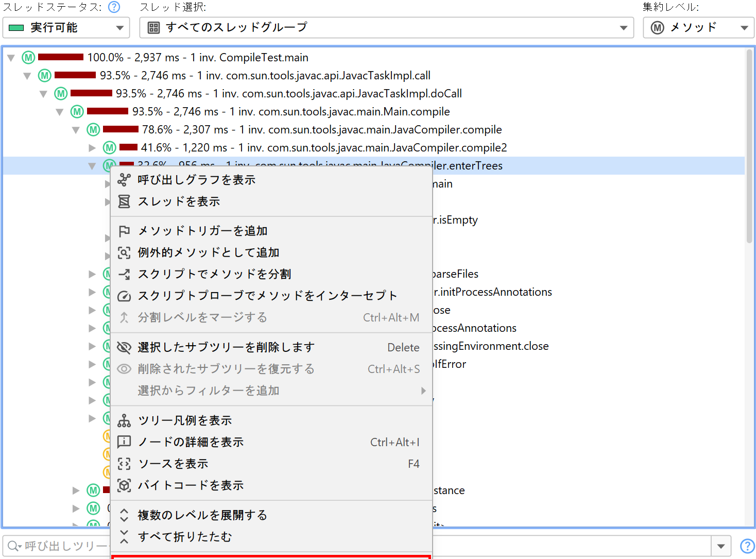
Task: Expand the JavaCompiler.compile2 node
Action: (92, 148)
